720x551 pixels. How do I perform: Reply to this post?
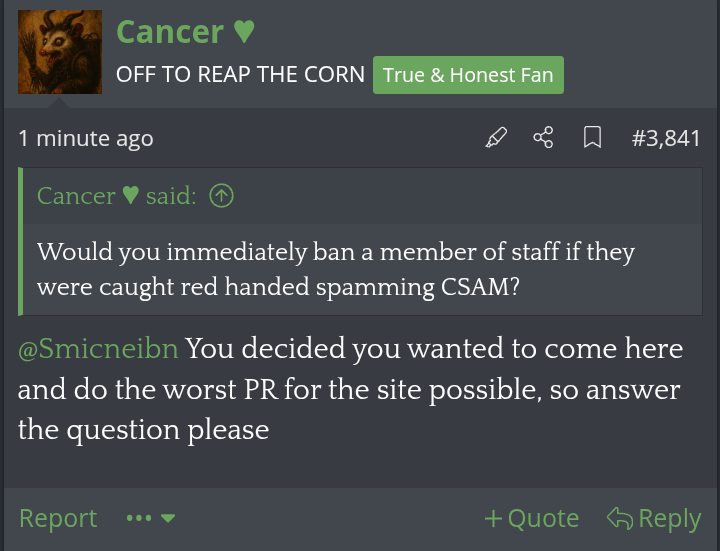point(654,518)
